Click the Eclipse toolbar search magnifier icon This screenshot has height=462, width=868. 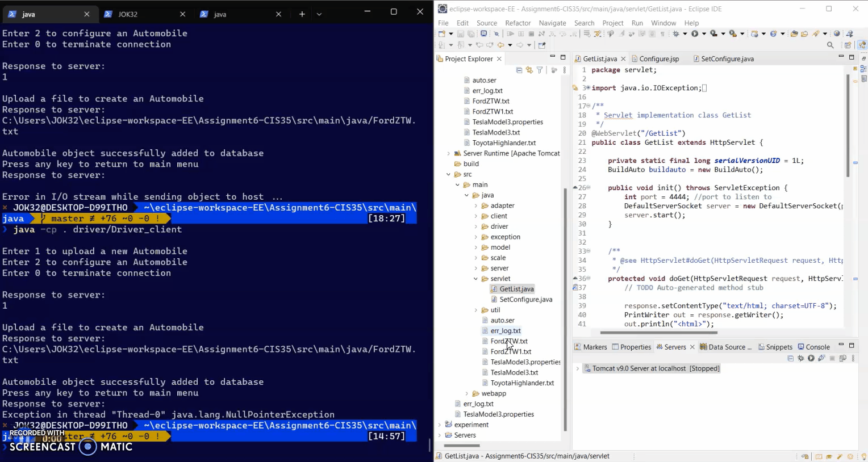pos(830,45)
